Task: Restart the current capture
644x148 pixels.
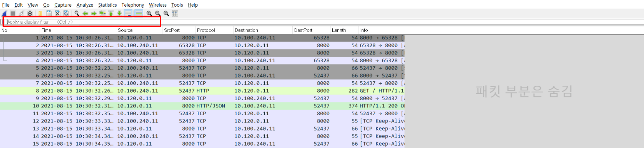Action: [x=21, y=13]
